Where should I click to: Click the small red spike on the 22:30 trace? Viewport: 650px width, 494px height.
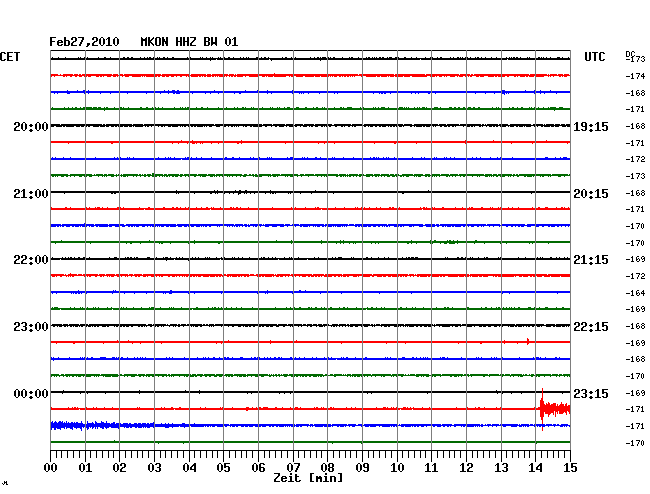coord(528,341)
